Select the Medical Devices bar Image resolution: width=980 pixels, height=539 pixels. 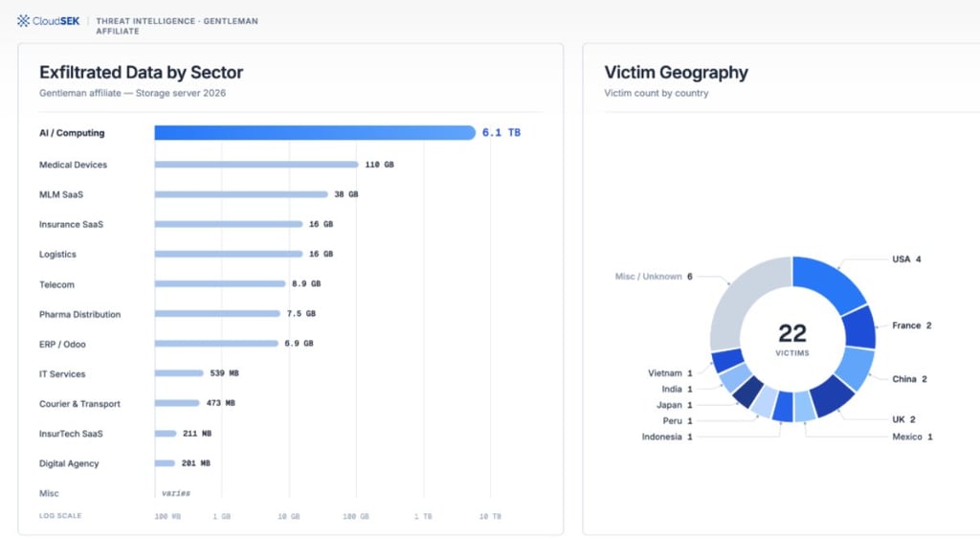256,165
